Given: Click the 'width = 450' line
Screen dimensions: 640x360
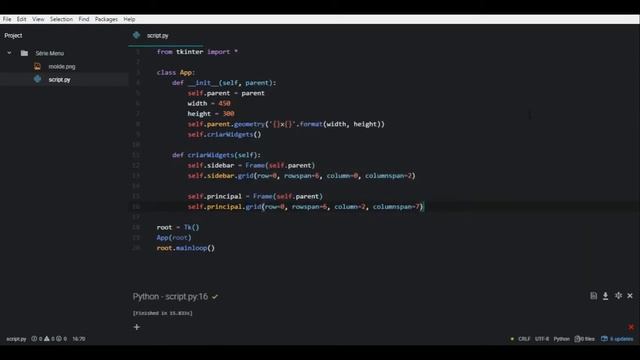Looking at the screenshot, I should [x=209, y=103].
